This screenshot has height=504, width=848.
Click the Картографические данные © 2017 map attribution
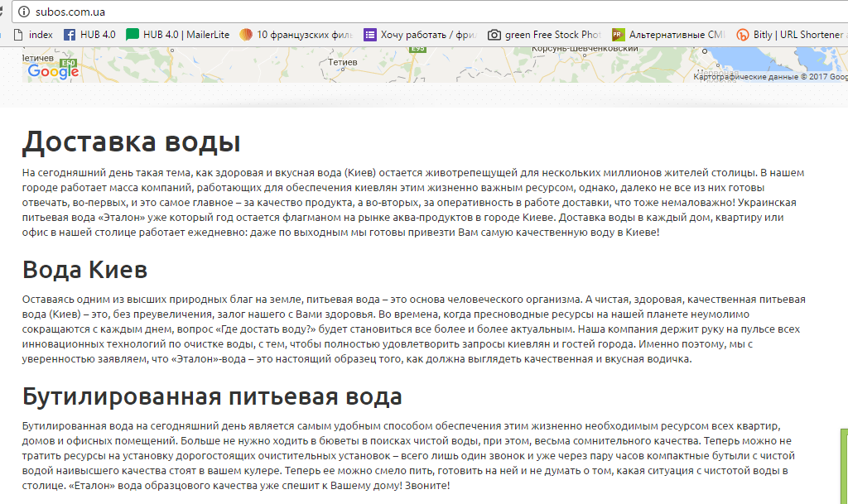[771, 77]
